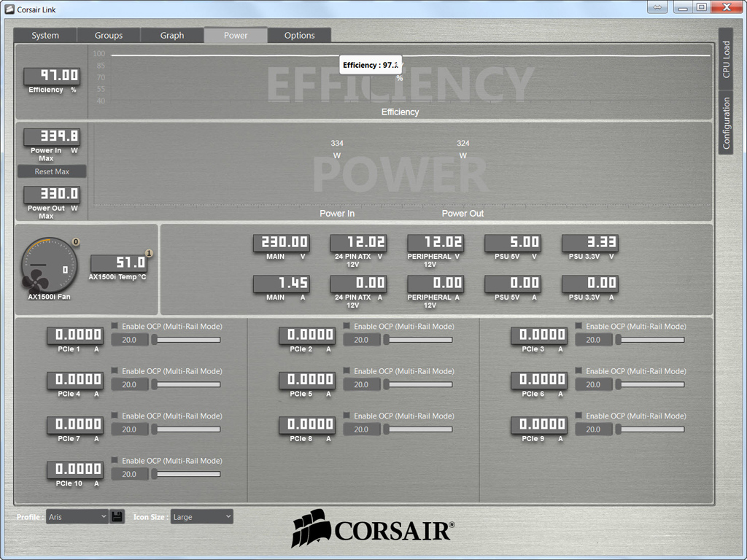Click the PSU 5V current 0.00 readout

pyautogui.click(x=513, y=283)
